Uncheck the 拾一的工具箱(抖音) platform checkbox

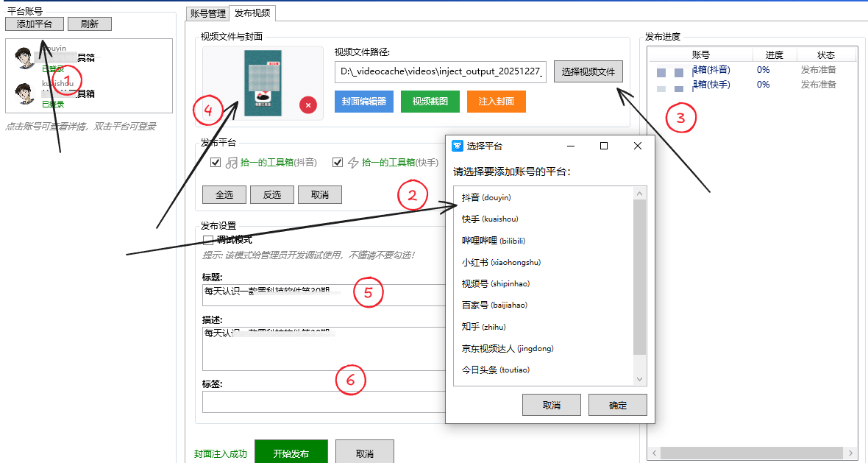pos(216,162)
